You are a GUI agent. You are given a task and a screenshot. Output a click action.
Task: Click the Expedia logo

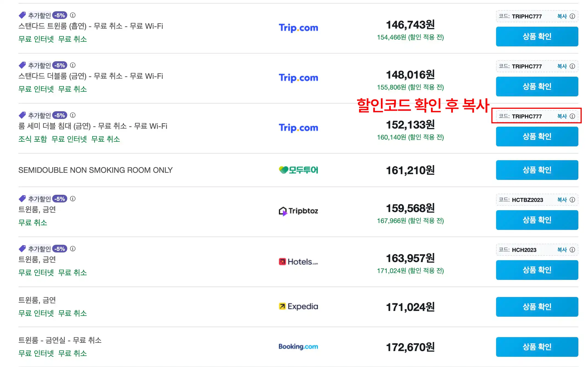click(298, 306)
